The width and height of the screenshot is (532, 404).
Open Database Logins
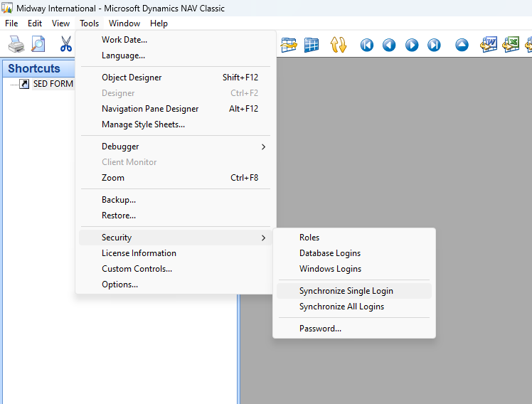(354, 253)
